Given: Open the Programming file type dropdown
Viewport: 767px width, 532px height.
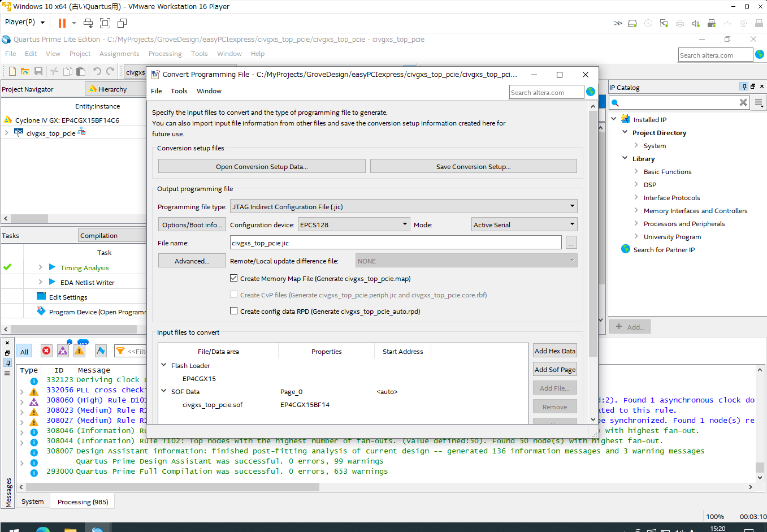Looking at the screenshot, I should [404, 206].
